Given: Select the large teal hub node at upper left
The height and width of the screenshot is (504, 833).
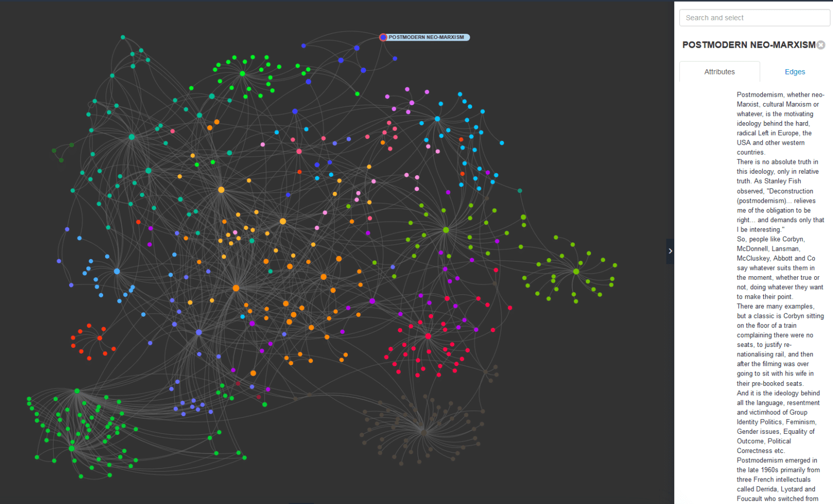Looking at the screenshot, I should (x=132, y=137).
